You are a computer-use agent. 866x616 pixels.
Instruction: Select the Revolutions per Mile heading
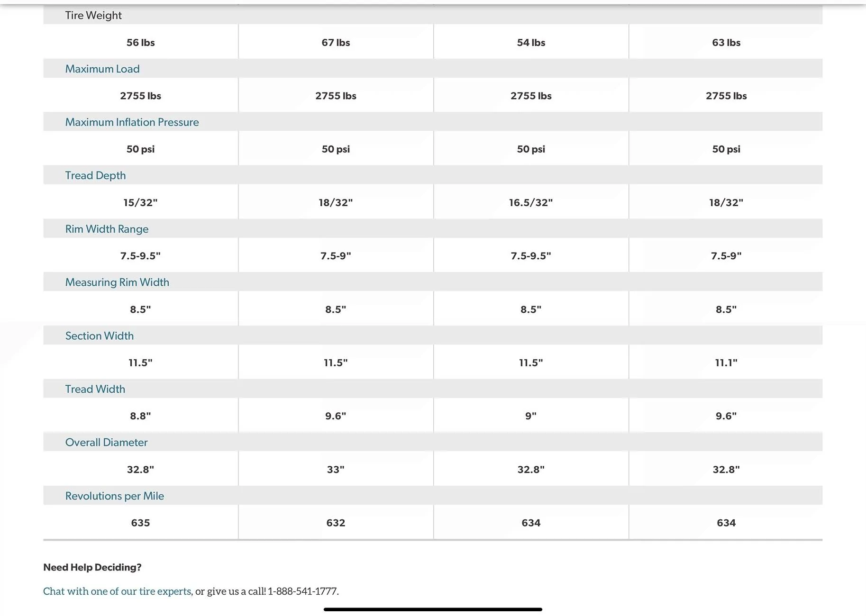(x=115, y=496)
